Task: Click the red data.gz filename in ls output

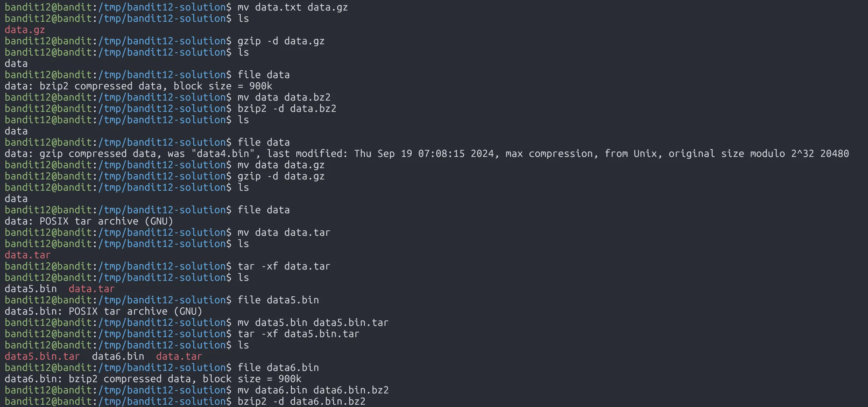Action: click(25, 30)
